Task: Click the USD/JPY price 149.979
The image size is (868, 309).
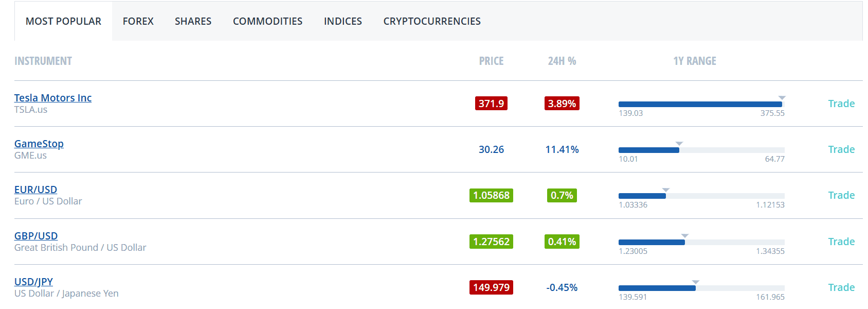Action: click(x=491, y=287)
